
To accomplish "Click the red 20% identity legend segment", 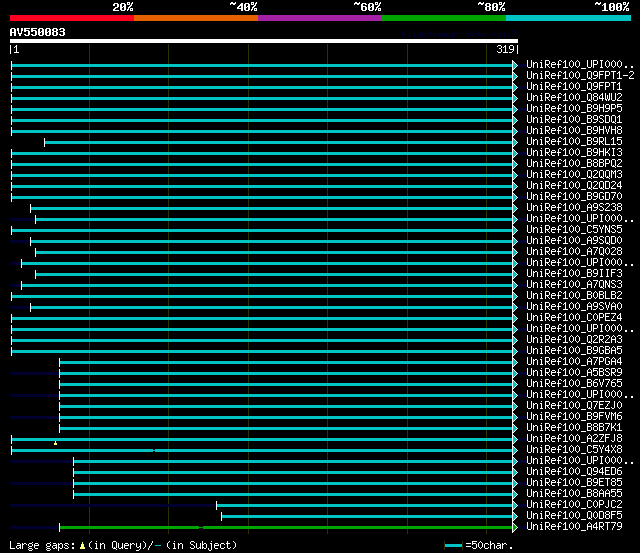I will [72, 18].
